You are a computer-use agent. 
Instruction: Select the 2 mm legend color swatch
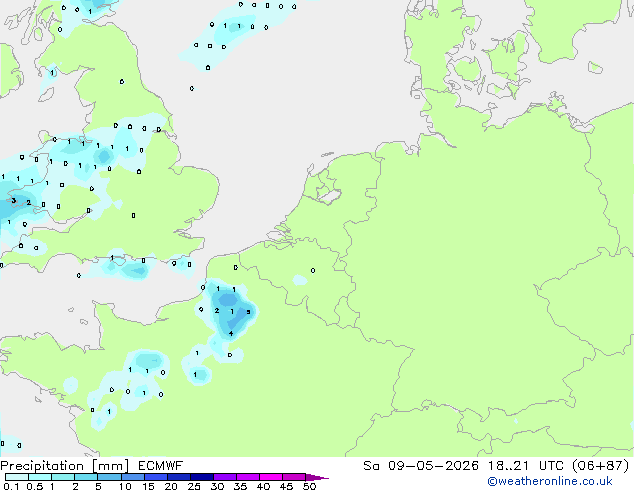click(x=86, y=477)
